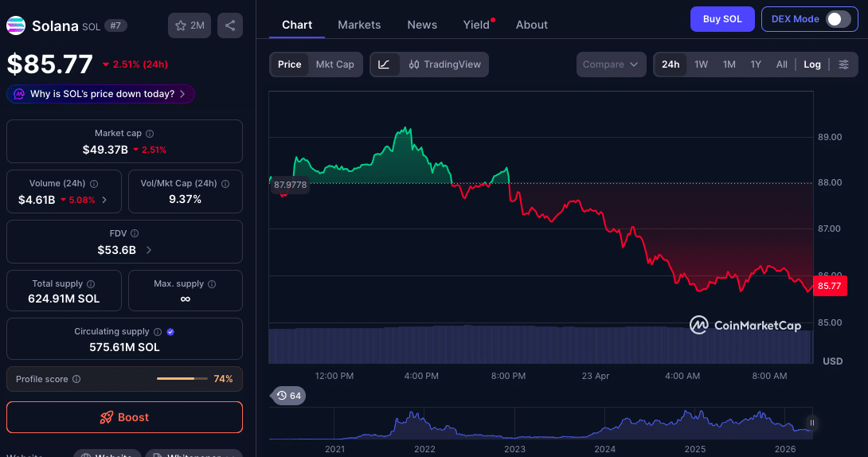Click the history 64 events badge

pyautogui.click(x=288, y=396)
